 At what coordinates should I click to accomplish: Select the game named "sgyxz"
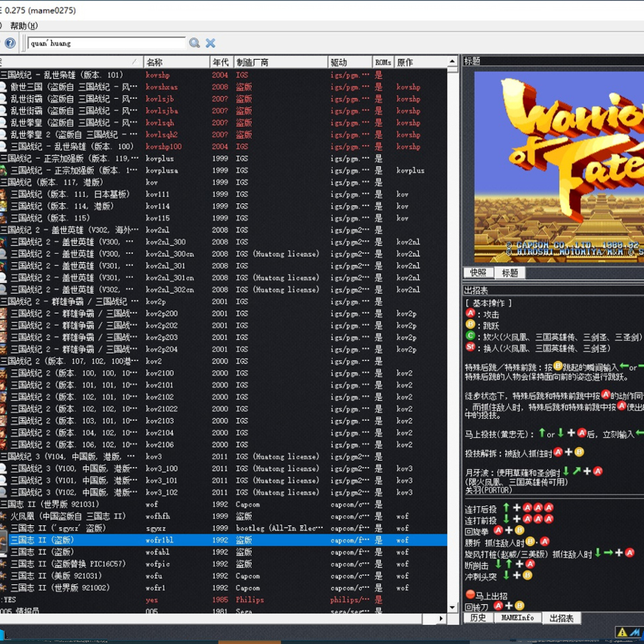pos(156,528)
